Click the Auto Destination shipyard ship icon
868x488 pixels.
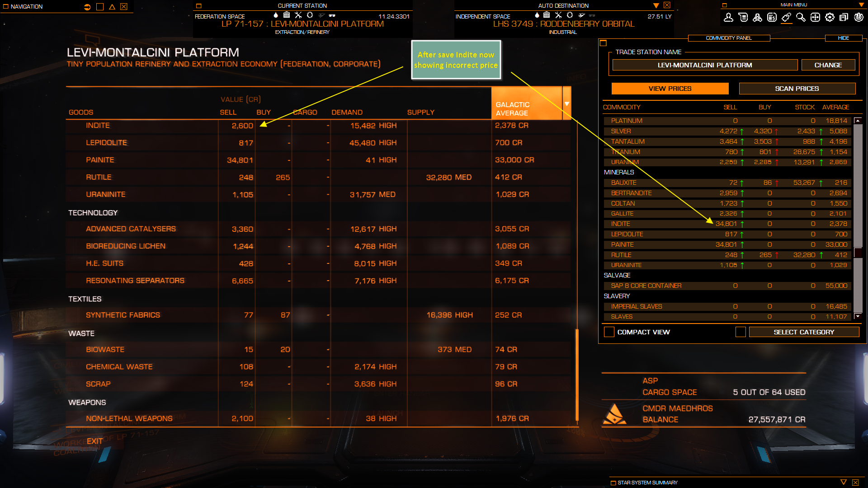(x=581, y=15)
